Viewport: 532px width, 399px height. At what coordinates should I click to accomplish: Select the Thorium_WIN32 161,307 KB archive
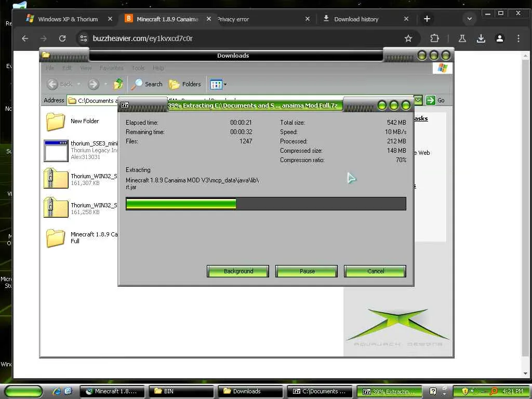coord(81,179)
